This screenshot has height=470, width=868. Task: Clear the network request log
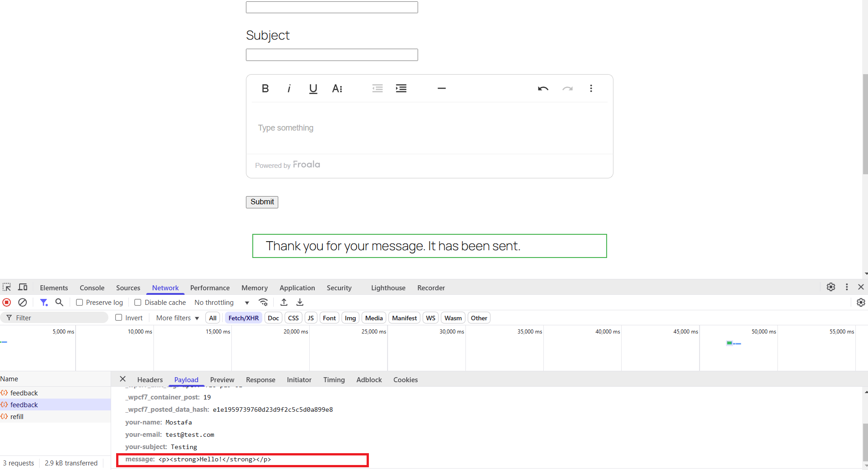(22, 302)
